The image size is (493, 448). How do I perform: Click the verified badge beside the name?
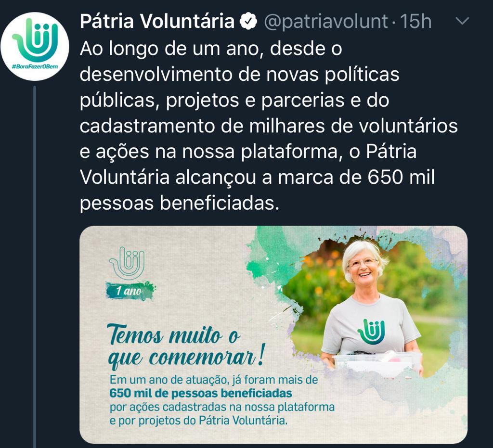point(248,21)
